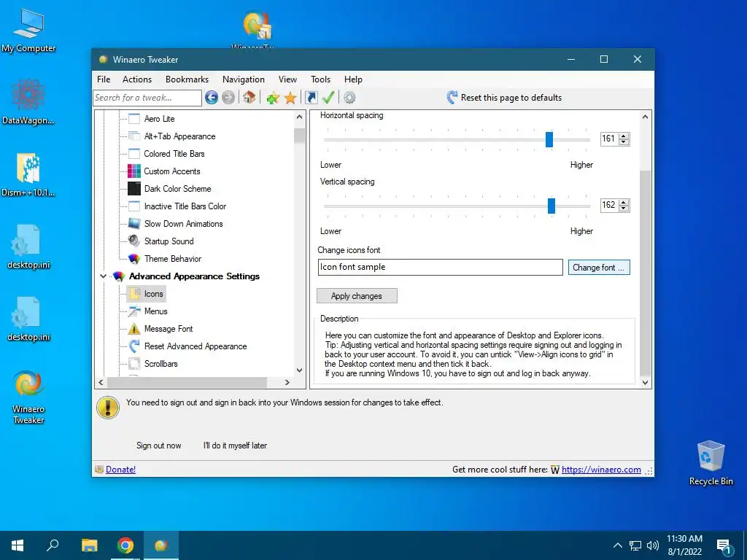Open settings via the gear toolbar icon

349,98
